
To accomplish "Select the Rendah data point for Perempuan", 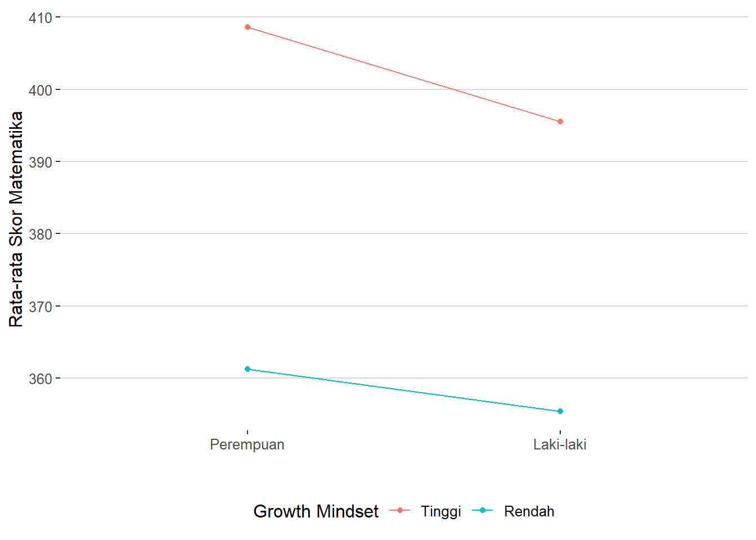I will click(x=247, y=369).
